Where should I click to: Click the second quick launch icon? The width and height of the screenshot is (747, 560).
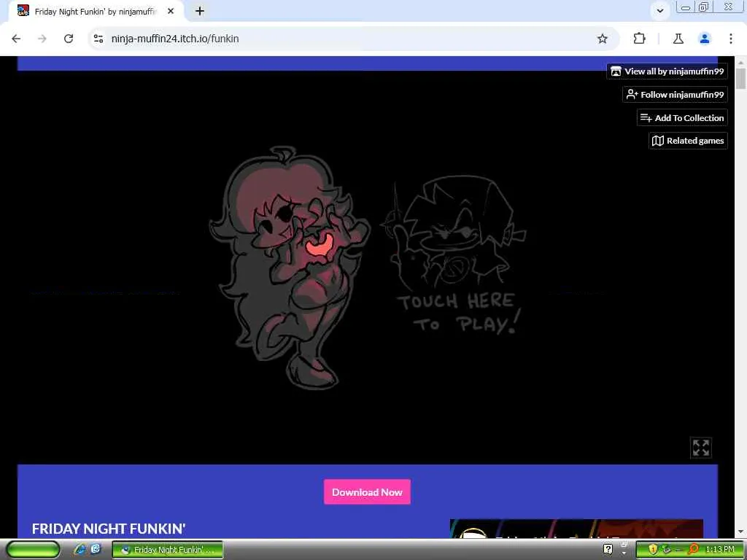tap(96, 550)
